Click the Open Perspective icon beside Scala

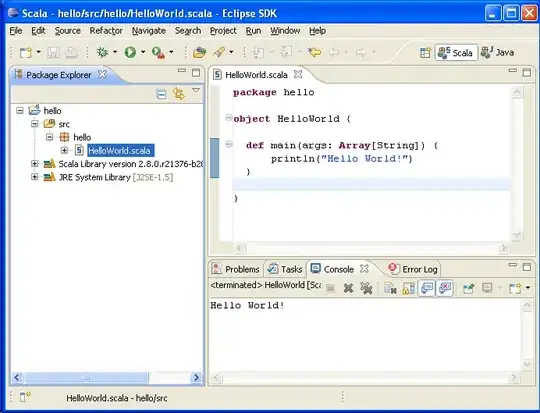pos(426,53)
